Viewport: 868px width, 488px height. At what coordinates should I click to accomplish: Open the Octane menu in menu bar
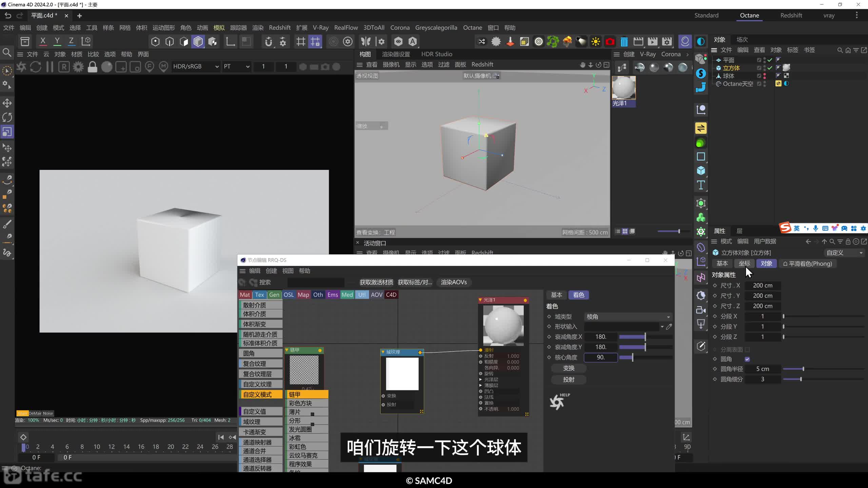point(472,28)
